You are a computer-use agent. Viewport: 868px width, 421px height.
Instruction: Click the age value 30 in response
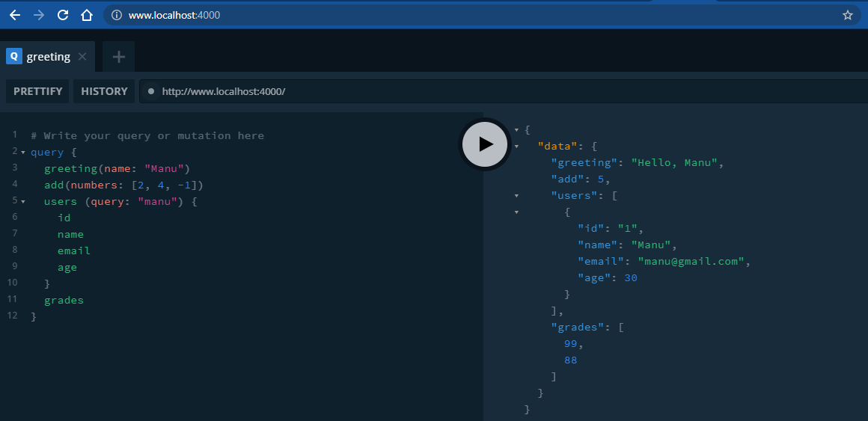(x=631, y=278)
